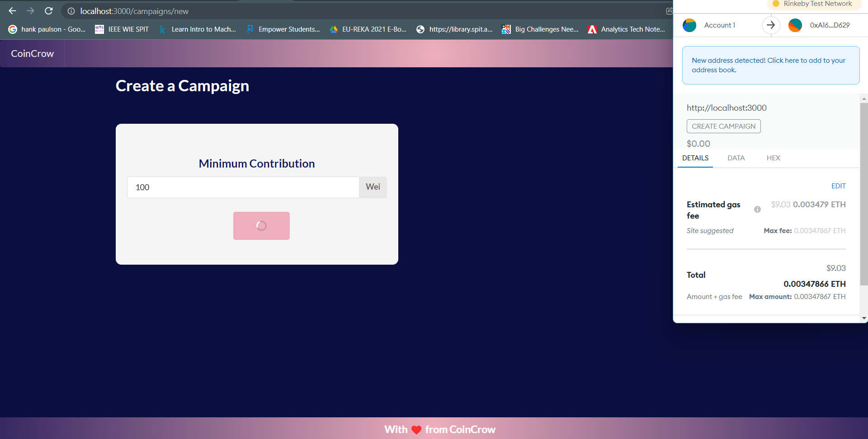Click the browser back arrow
868x439 pixels.
[12, 11]
